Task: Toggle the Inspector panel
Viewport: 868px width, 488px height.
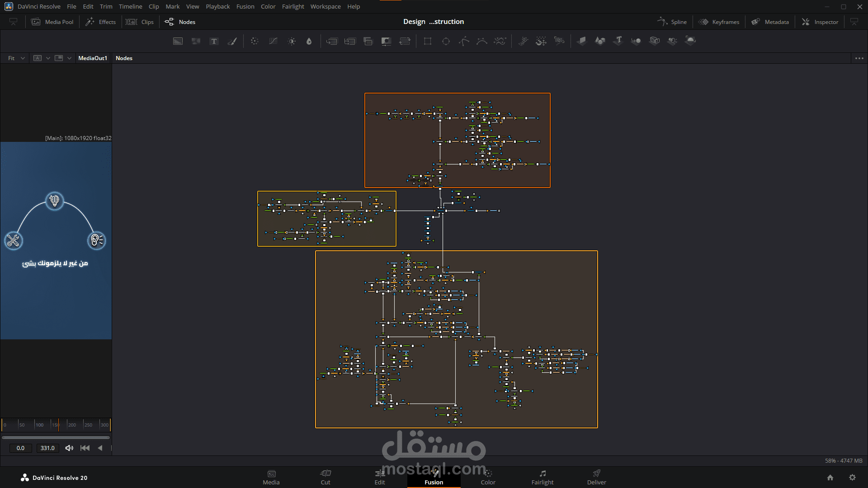Action: (820, 22)
